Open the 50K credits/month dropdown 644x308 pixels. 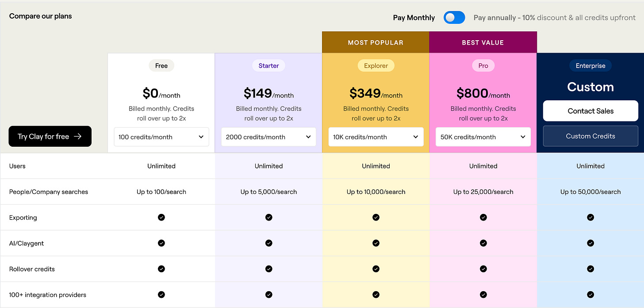coord(483,137)
